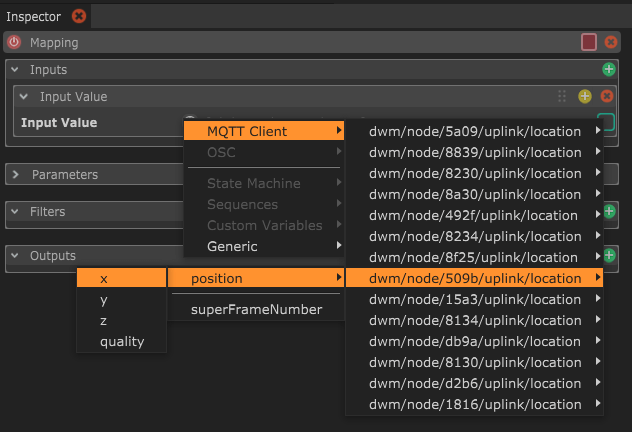Close the Inspector tab
The width and height of the screenshot is (632, 432).
click(x=79, y=16)
